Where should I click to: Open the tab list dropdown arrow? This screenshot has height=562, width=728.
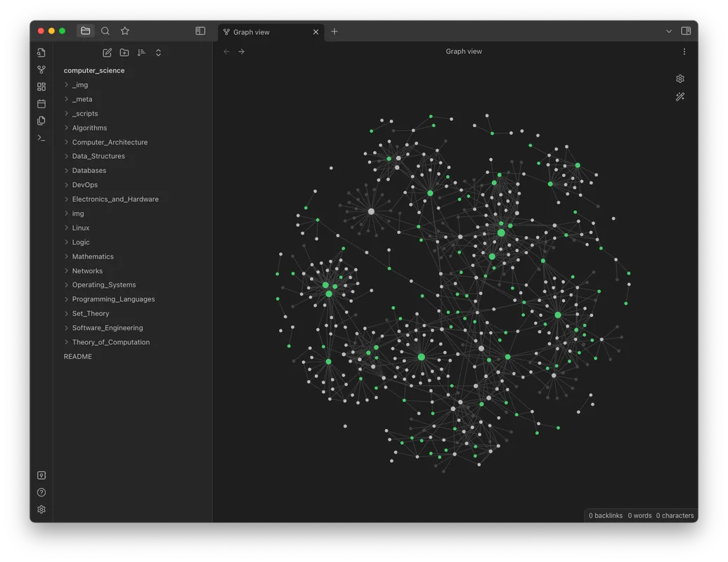click(x=668, y=31)
